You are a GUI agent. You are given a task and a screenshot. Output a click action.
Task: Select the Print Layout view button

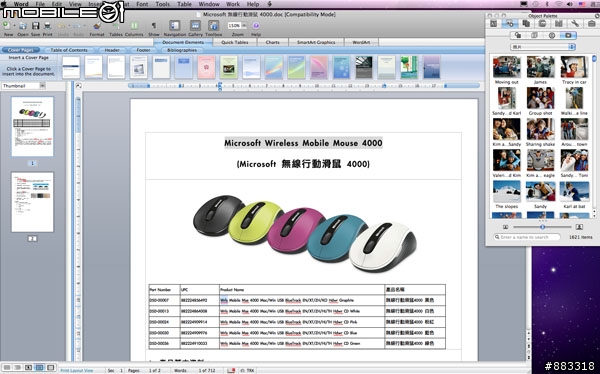(x=39, y=367)
